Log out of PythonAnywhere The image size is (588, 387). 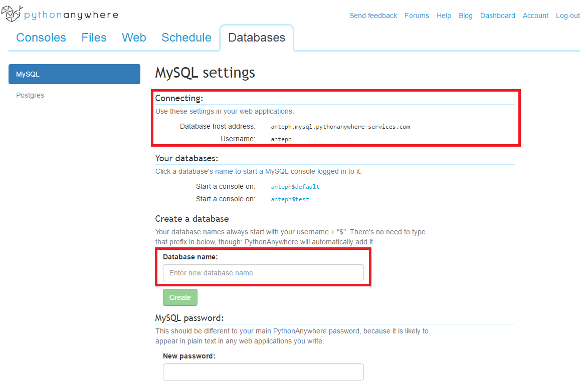point(567,16)
